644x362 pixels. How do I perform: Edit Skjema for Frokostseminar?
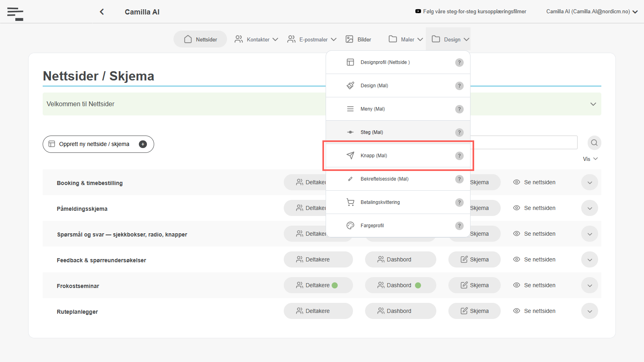click(475, 285)
